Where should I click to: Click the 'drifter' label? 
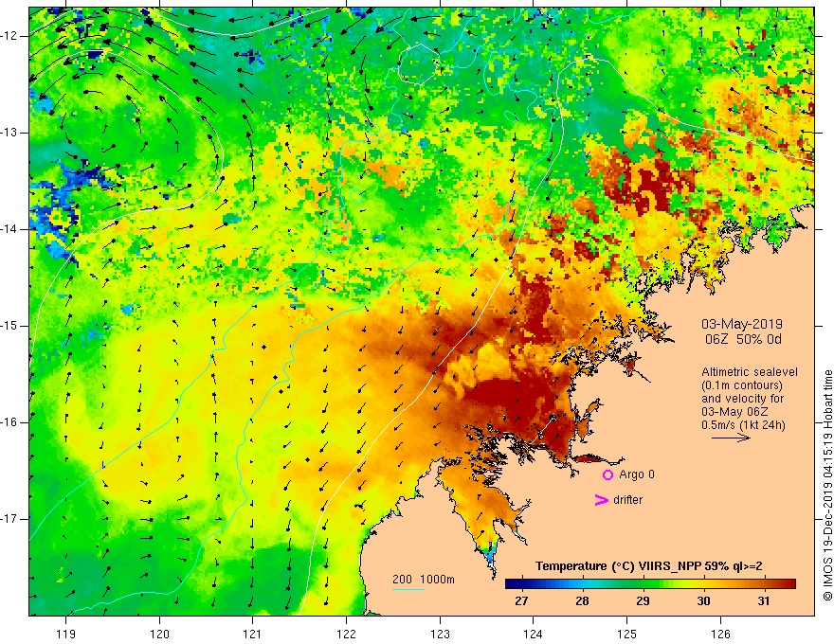627,500
